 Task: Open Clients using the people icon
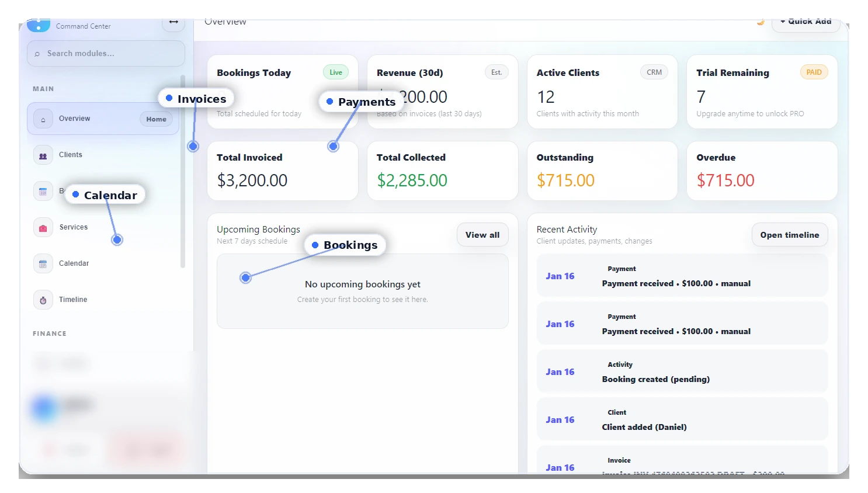43,154
